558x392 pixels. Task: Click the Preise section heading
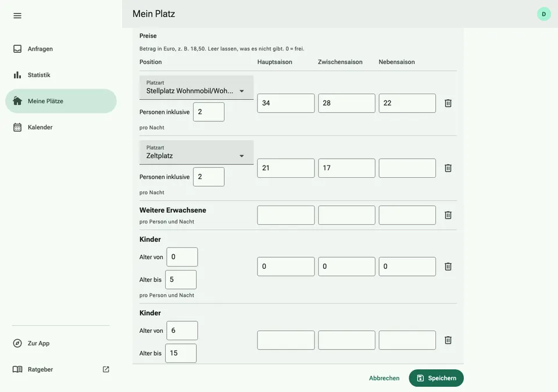[148, 36]
